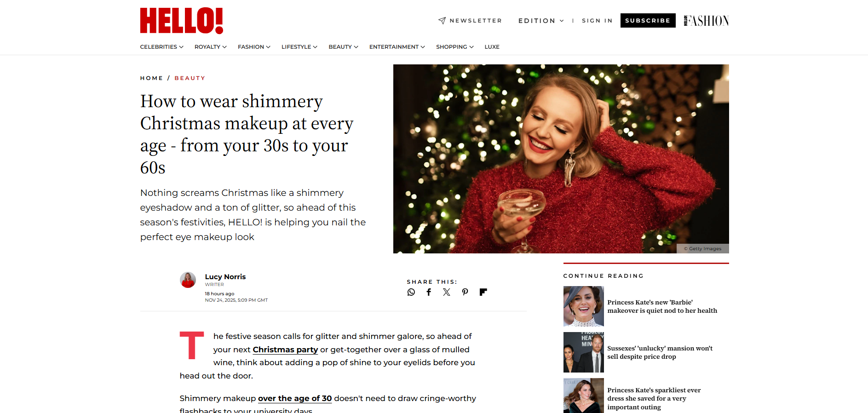This screenshot has width=868, height=413.
Task: Expand the Shopping menu chevron
Action: click(471, 47)
